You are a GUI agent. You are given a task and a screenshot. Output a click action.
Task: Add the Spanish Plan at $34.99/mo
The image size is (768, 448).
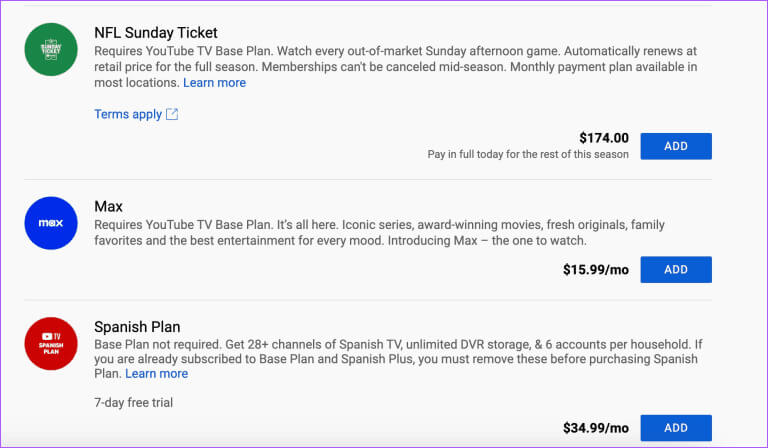pos(676,428)
